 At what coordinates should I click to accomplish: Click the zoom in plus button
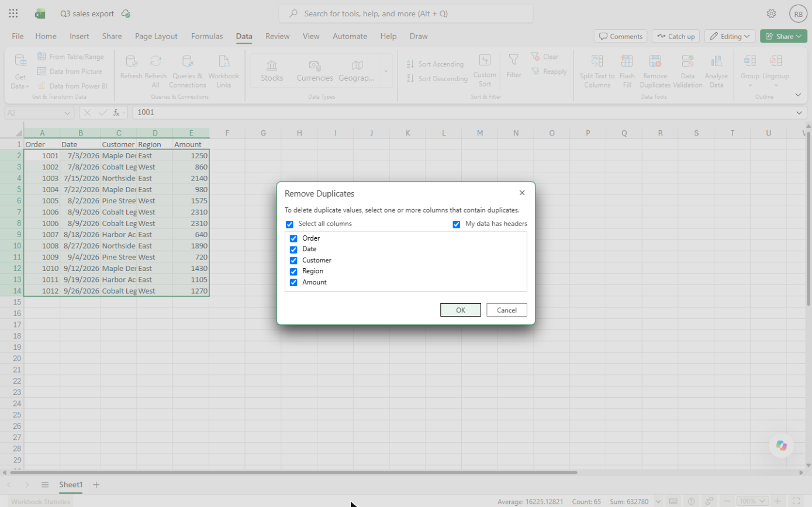778,501
